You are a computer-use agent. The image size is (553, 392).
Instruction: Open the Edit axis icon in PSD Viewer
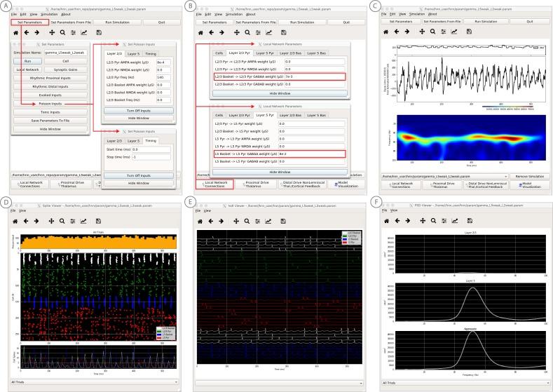point(455,220)
